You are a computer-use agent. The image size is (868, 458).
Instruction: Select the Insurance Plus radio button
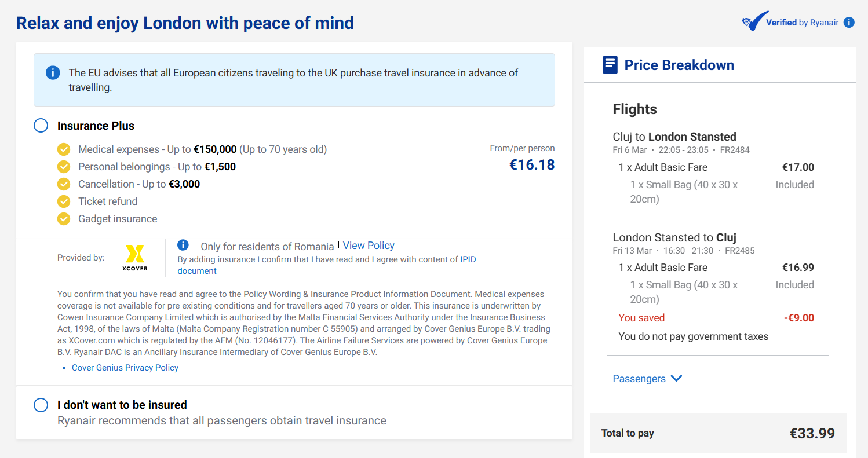41,126
